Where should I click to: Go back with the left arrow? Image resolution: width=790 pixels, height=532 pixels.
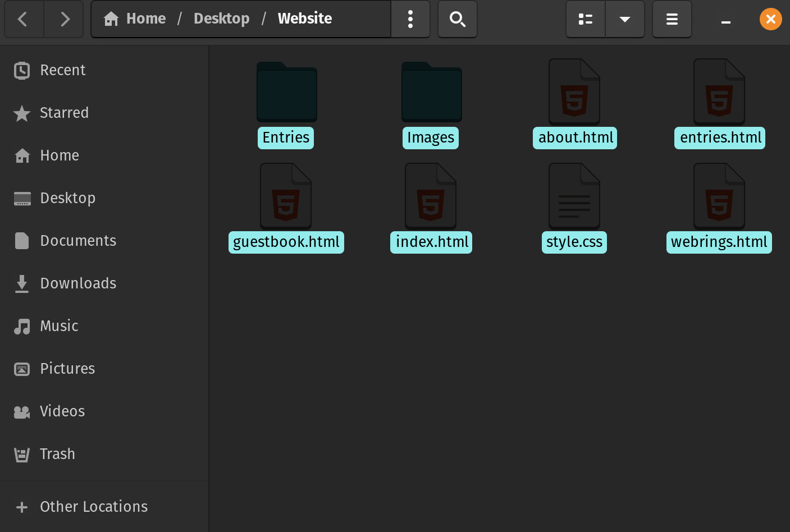23,20
